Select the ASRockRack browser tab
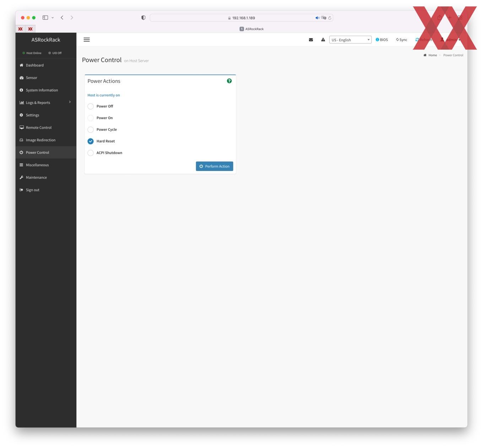The image size is (483, 448). pos(251,29)
